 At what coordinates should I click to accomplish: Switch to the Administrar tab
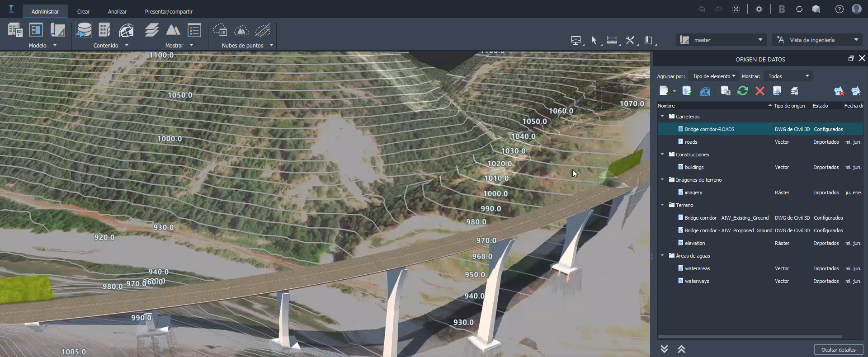45,11
